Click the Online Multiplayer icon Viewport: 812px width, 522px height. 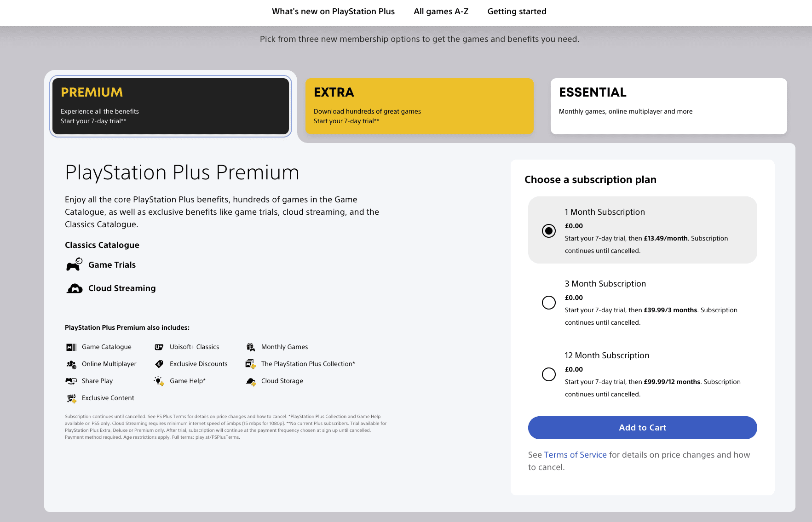(x=72, y=364)
